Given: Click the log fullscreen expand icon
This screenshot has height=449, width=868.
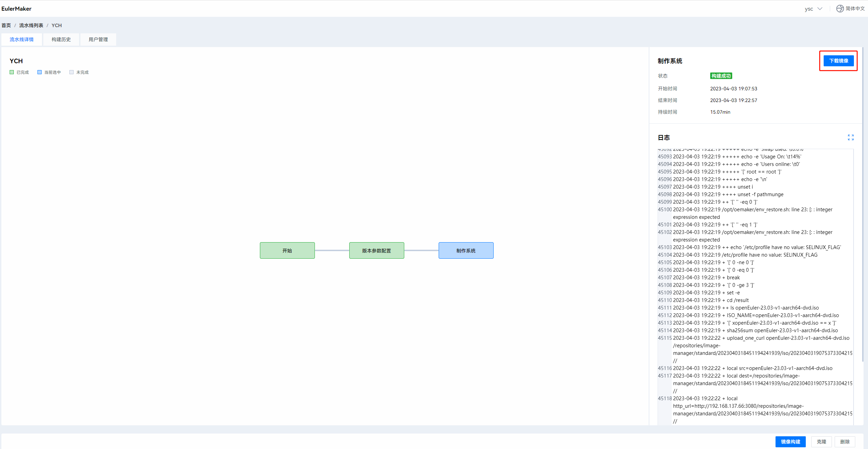Looking at the screenshot, I should tap(850, 137).
